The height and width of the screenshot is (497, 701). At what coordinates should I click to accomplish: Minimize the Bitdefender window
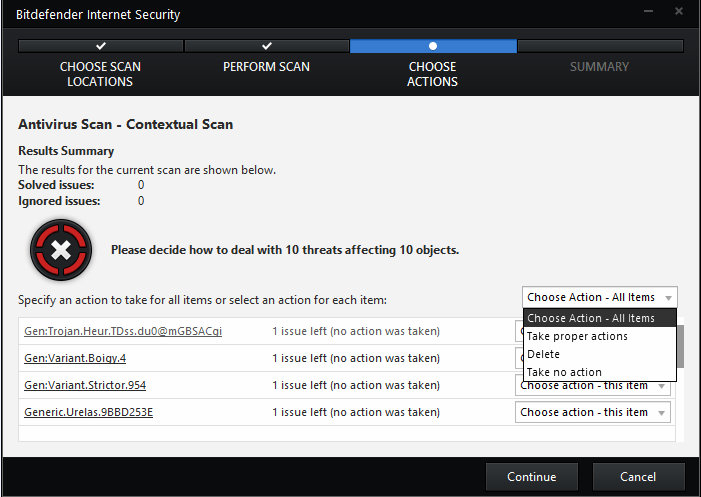[x=648, y=11]
